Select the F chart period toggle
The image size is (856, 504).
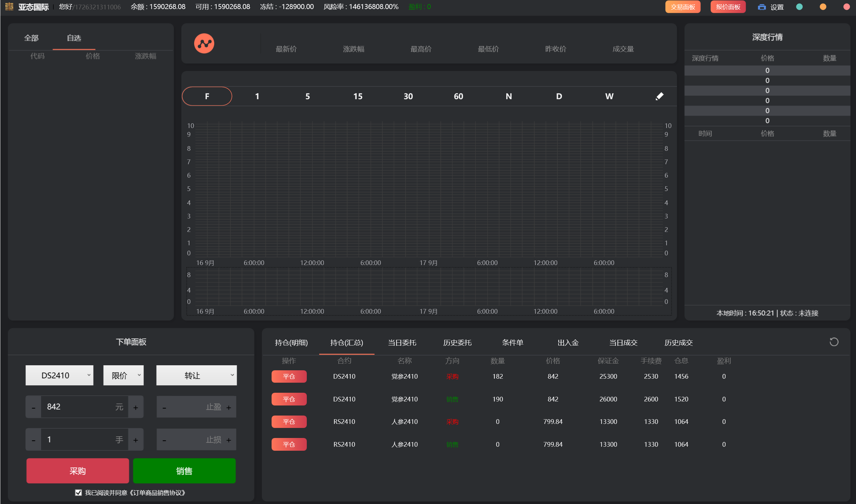click(x=207, y=96)
